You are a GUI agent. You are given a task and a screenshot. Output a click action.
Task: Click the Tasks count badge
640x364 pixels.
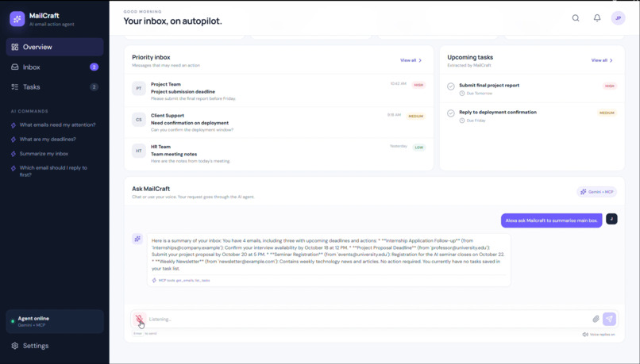tap(94, 86)
